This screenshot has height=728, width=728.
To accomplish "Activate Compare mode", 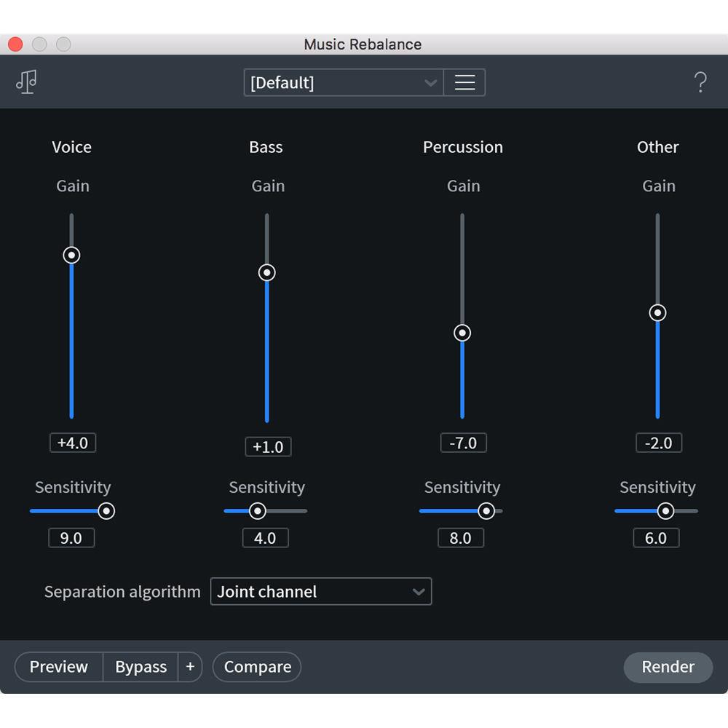I will [x=256, y=666].
